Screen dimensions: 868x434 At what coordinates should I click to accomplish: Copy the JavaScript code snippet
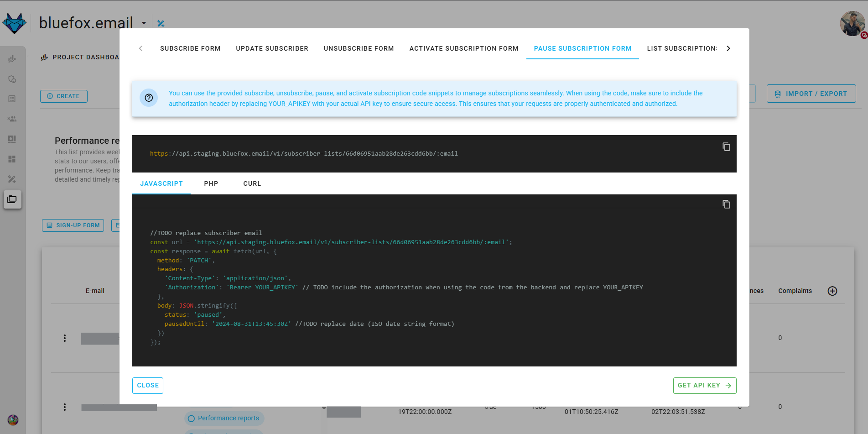point(726,204)
